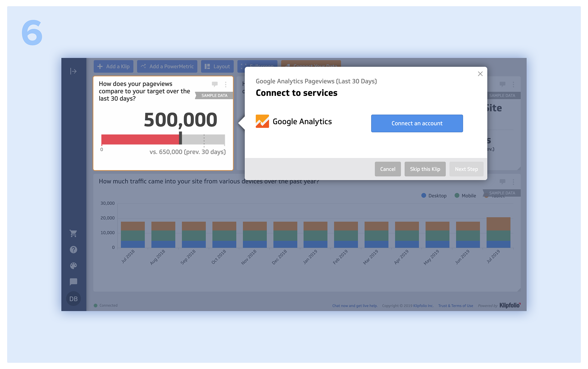Screen dimensions: 588x369
Task: Click the Jan 2019 stacked bar
Action: coord(315,234)
